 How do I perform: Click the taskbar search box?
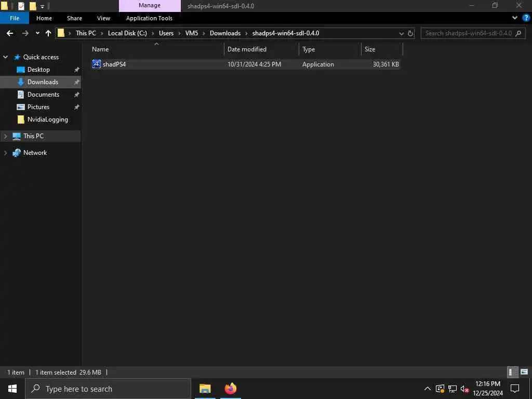click(108, 389)
